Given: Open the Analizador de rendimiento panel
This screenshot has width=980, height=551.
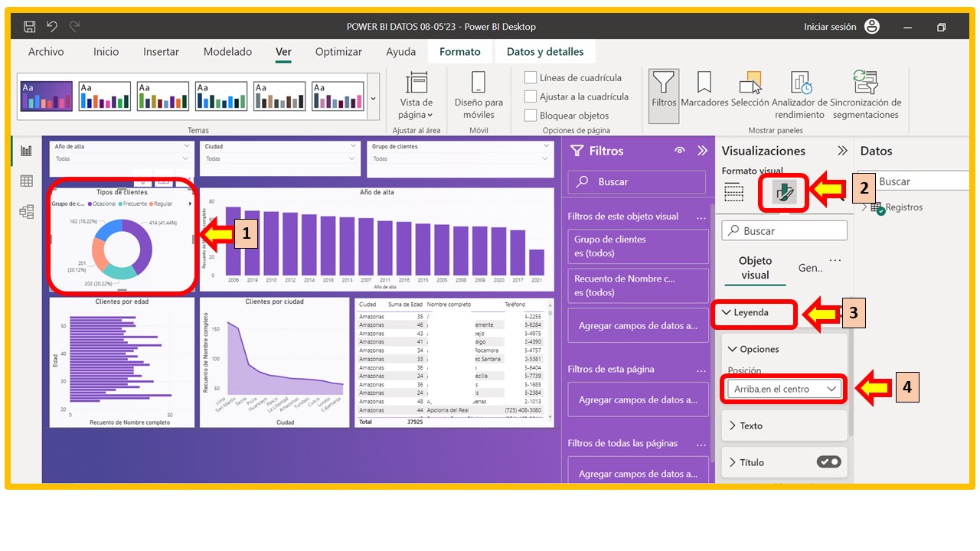Looking at the screenshot, I should pyautogui.click(x=800, y=96).
